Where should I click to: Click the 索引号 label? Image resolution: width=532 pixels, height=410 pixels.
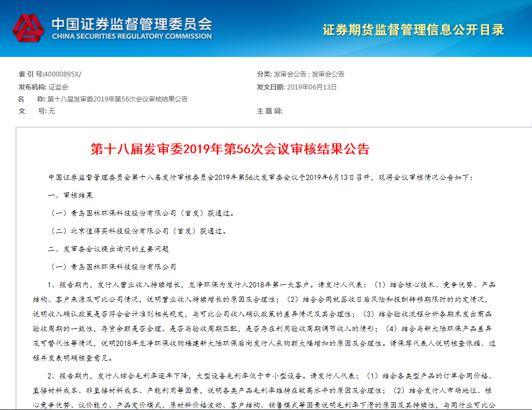pyautogui.click(x=31, y=74)
